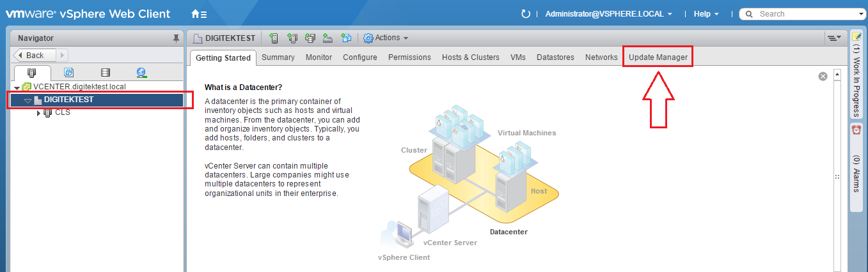
Task: Open the Work In Progress note icon
Action: pyautogui.click(x=856, y=38)
